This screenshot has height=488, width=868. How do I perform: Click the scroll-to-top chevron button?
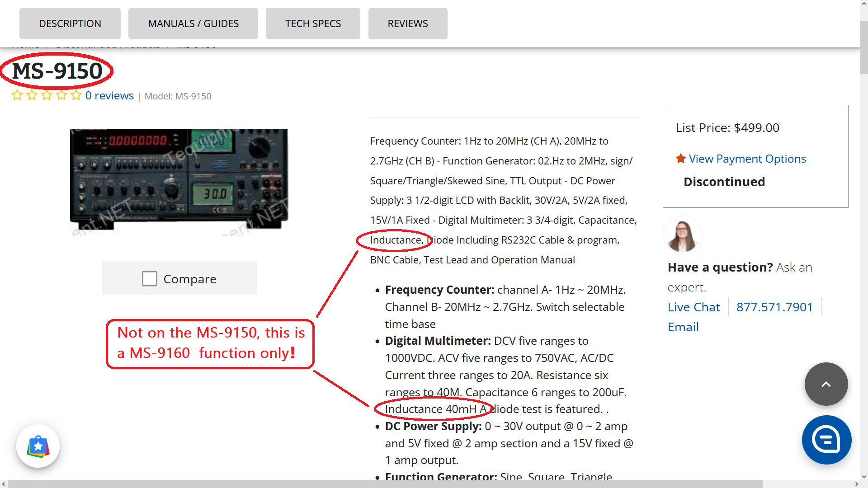(826, 384)
